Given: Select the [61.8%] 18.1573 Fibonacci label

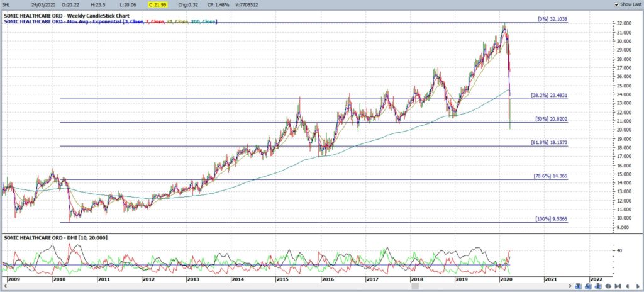Looking at the screenshot, I should (550, 142).
